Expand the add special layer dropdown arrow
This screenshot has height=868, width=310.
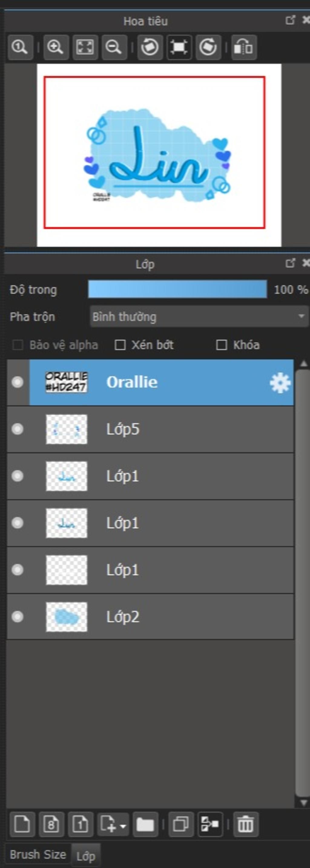(x=123, y=826)
